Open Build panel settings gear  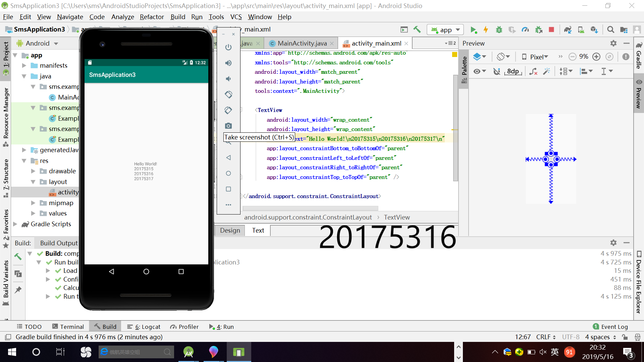(x=613, y=243)
